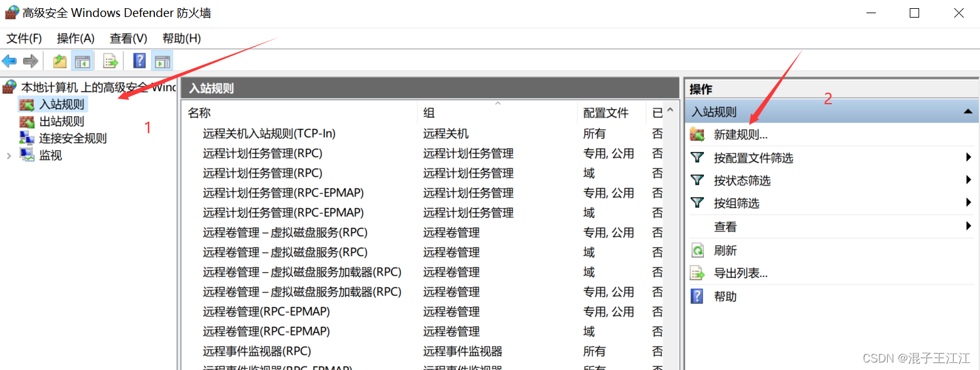Click the Up one level folder icon

click(60, 61)
